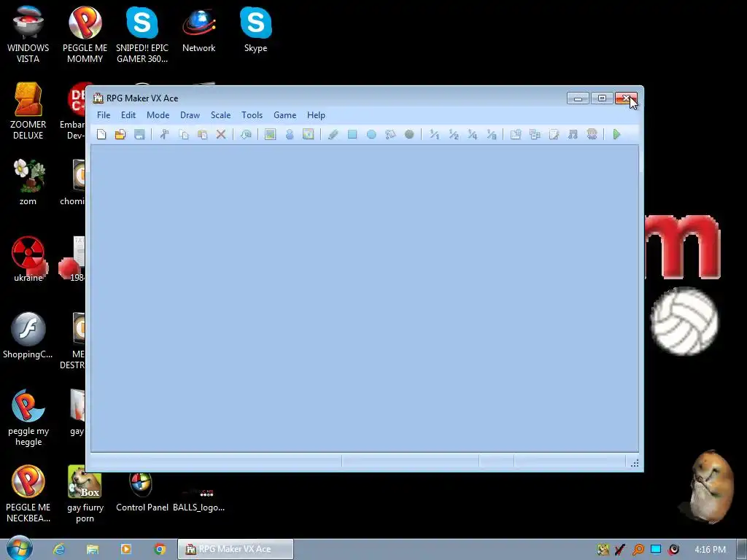747x560 pixels.
Task: Open the Edit menu
Action: click(128, 114)
